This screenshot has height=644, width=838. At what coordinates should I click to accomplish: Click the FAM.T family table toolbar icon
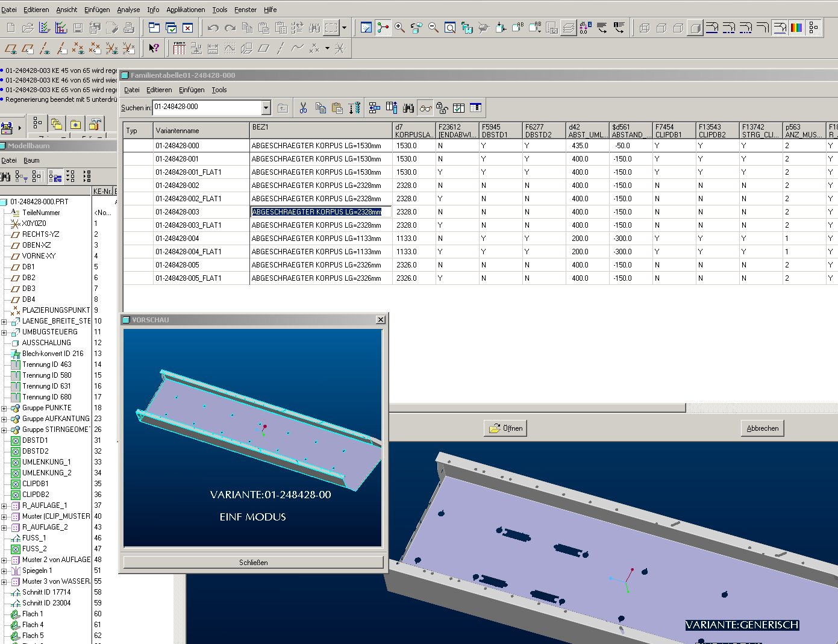179,48
